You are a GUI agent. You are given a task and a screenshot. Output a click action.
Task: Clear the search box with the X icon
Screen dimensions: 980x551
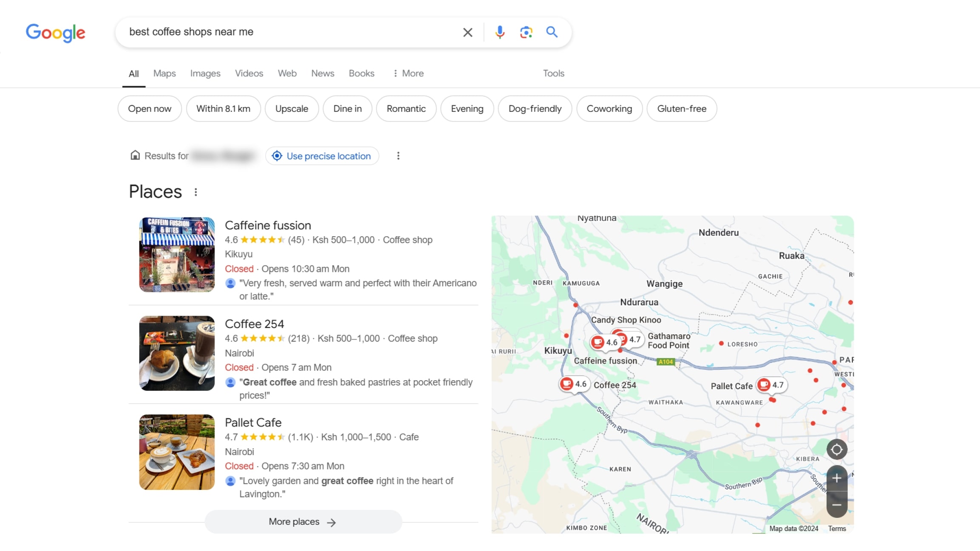click(x=467, y=32)
